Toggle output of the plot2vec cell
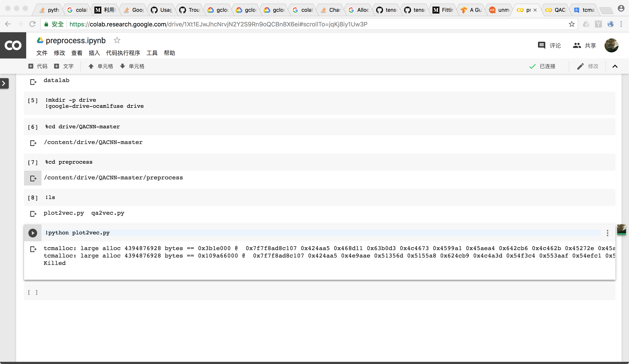Viewport: 629px width, 364px height. pos(33,249)
